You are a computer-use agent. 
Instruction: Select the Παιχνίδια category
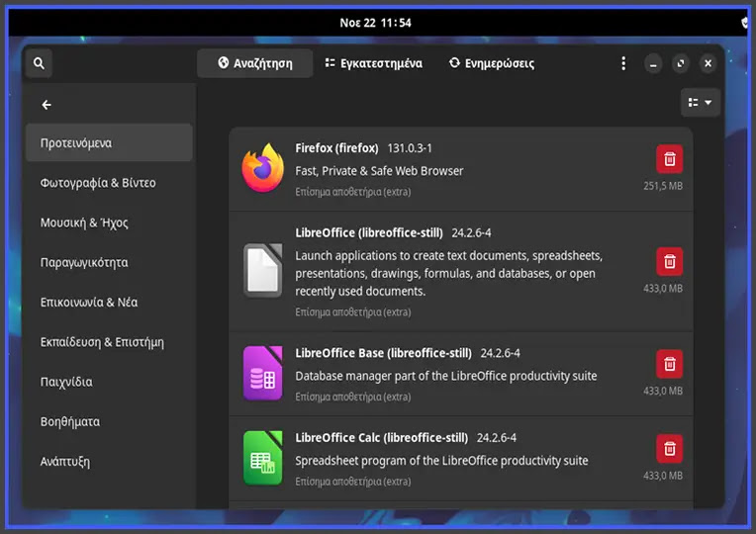click(110, 382)
